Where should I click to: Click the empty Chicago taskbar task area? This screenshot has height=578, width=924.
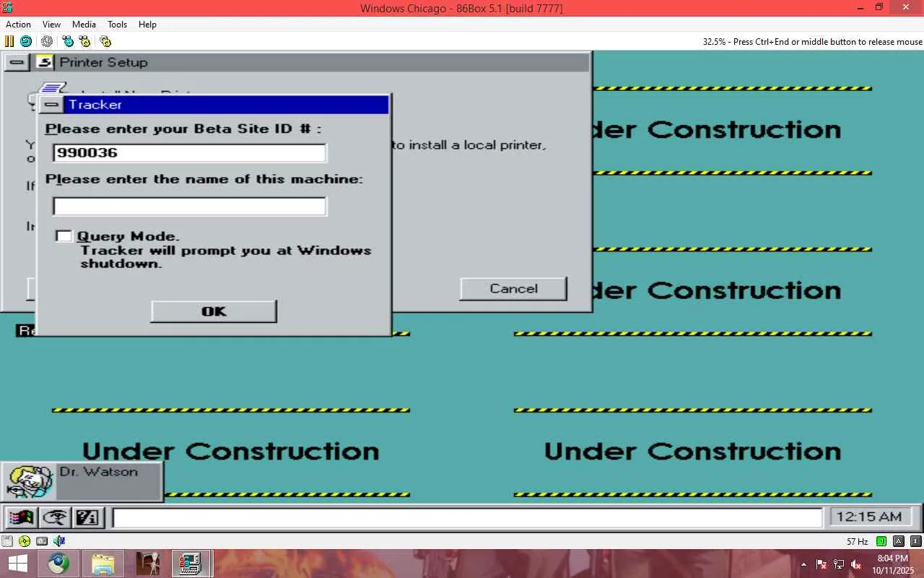coord(467,518)
